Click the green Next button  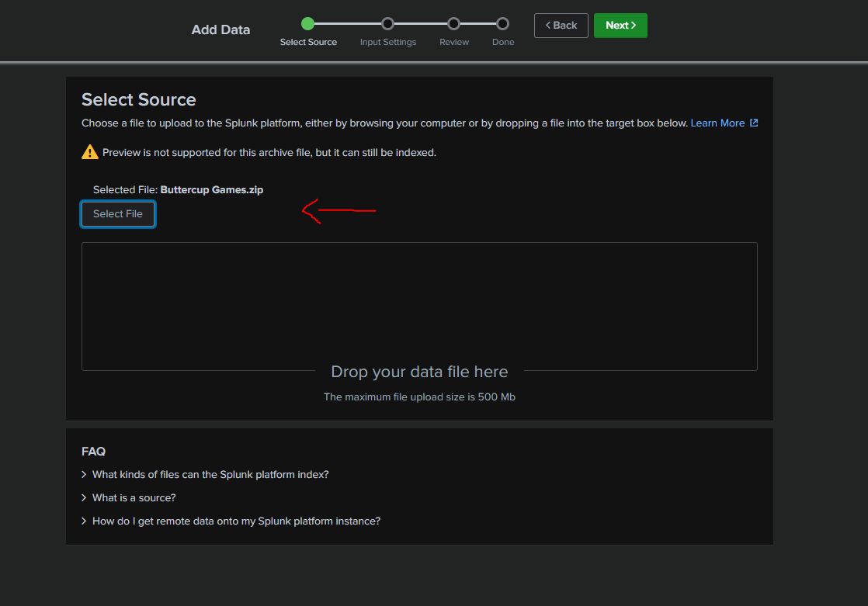620,25
